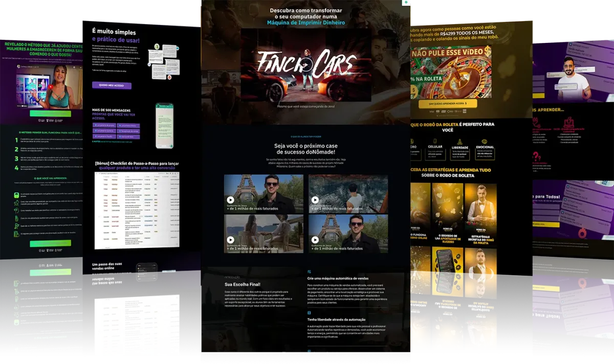Play the Finch Cars video on the center page
This screenshot has height=364, width=614.
coord(305,65)
